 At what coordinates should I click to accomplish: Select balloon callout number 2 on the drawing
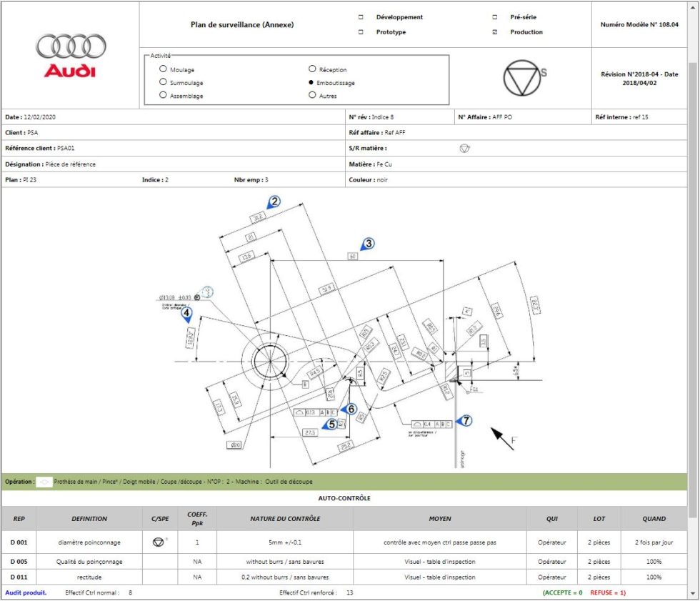[274, 202]
